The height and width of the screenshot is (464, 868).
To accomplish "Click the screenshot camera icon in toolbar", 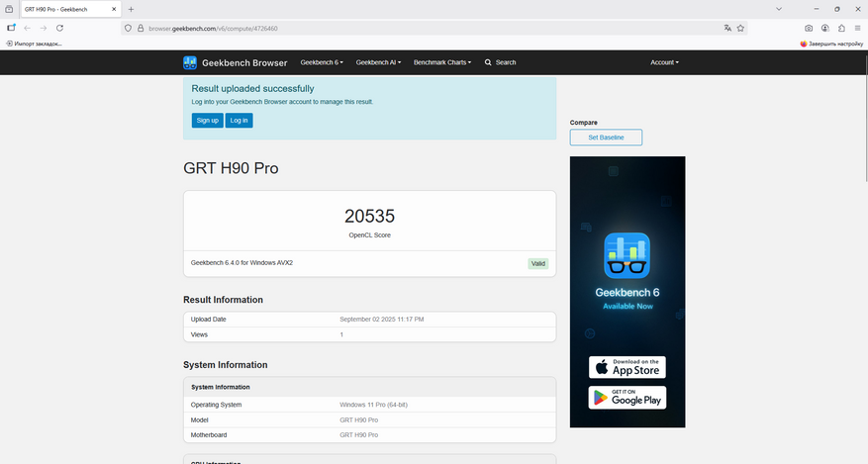I will coord(809,28).
